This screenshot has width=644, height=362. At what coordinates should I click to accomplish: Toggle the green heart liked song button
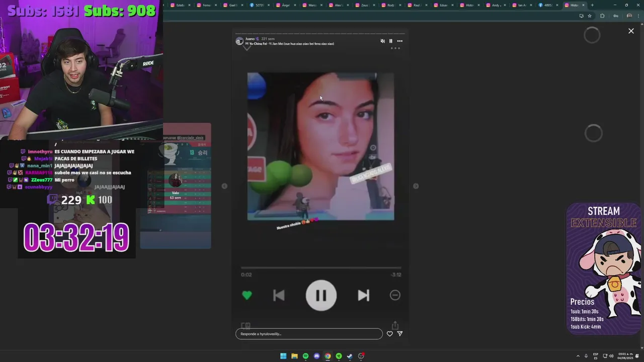247,296
